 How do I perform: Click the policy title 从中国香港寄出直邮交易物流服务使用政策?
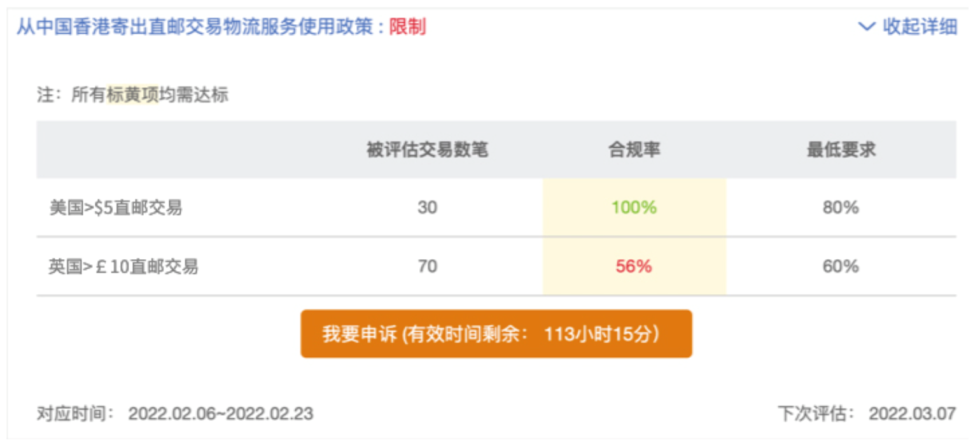click(x=200, y=27)
